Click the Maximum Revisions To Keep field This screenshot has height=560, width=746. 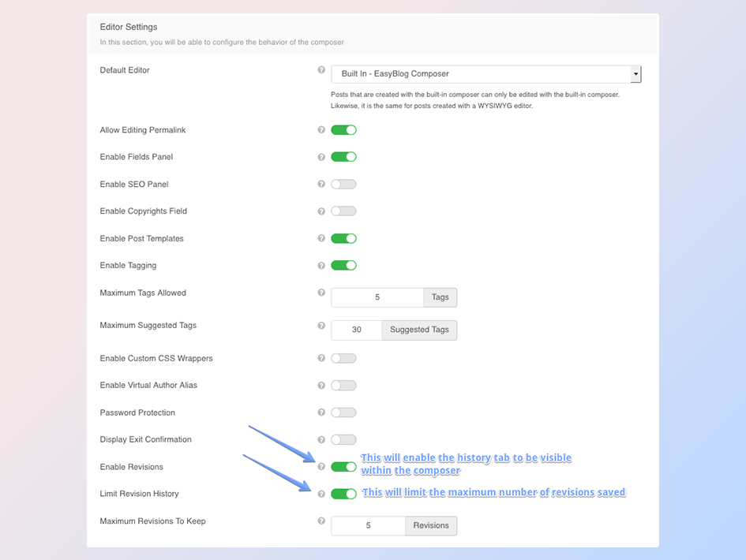click(368, 525)
